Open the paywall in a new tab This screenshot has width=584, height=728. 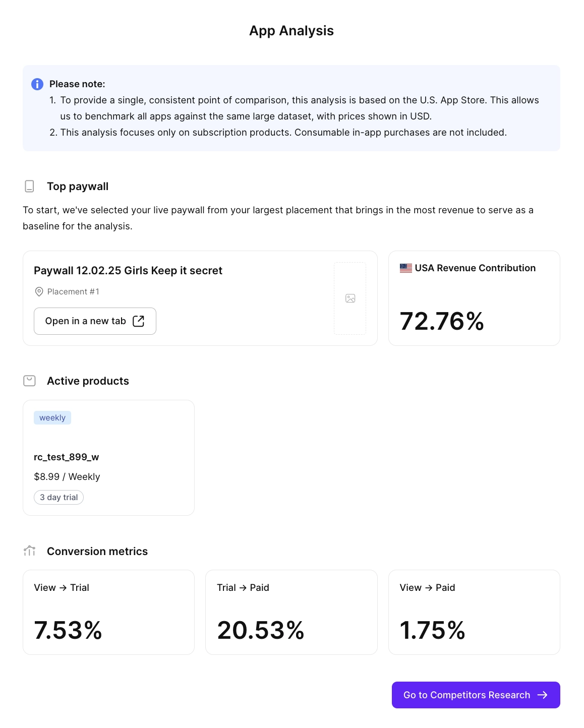(x=95, y=321)
